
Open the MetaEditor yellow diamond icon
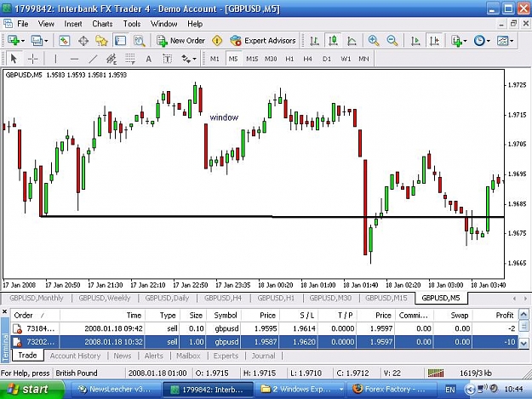[x=217, y=41]
